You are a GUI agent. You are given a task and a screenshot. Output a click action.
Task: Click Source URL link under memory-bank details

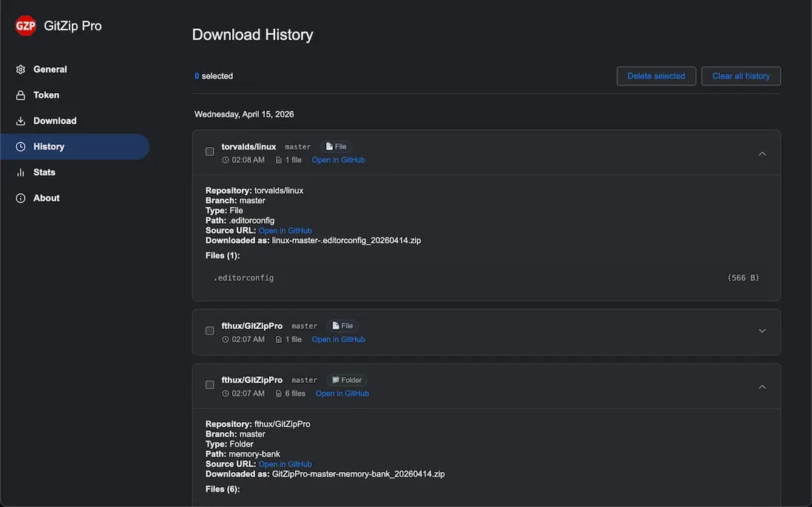tap(285, 464)
